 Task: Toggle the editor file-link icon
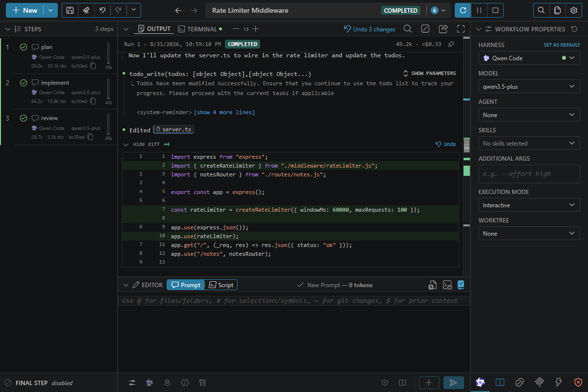coord(433,285)
